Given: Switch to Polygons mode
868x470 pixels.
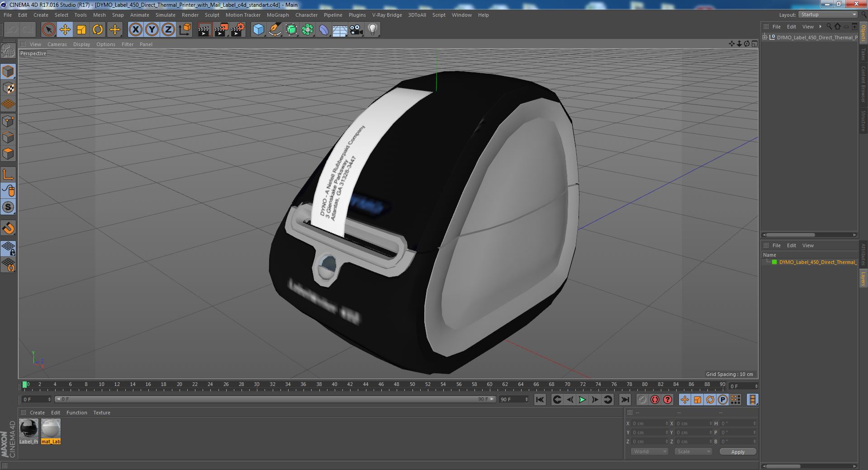Looking at the screenshot, I should click(8, 154).
